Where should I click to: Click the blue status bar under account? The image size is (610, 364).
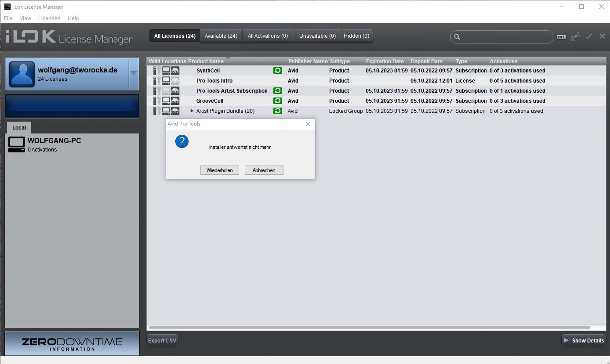tap(72, 106)
